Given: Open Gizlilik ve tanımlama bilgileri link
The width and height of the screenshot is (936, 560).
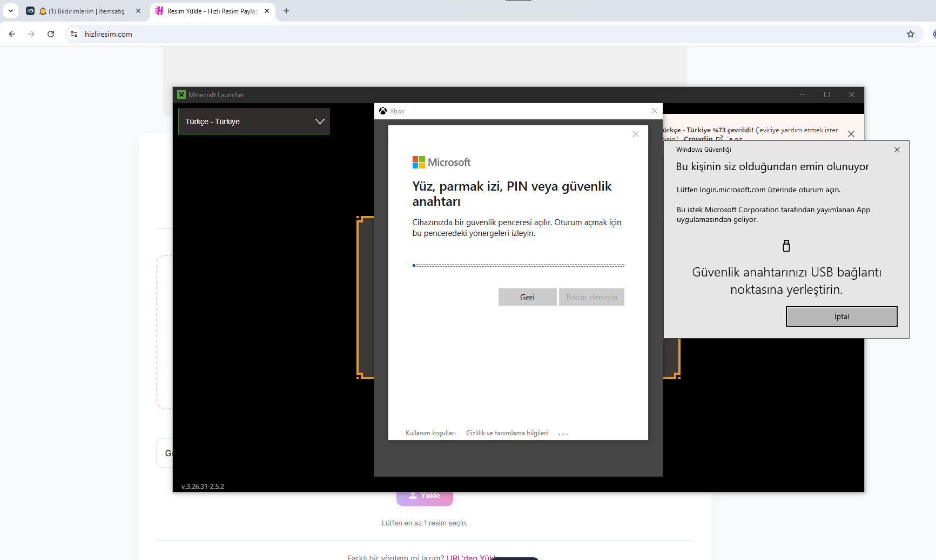Looking at the screenshot, I should point(507,433).
